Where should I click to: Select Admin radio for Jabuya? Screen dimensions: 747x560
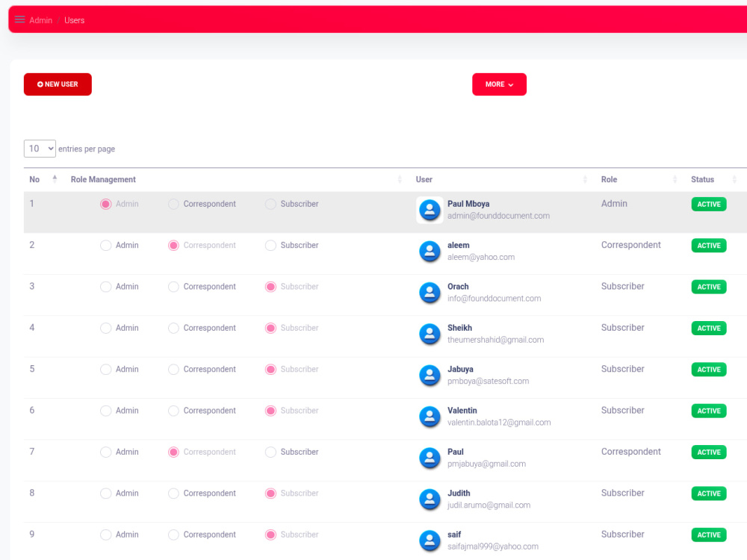[x=106, y=370]
